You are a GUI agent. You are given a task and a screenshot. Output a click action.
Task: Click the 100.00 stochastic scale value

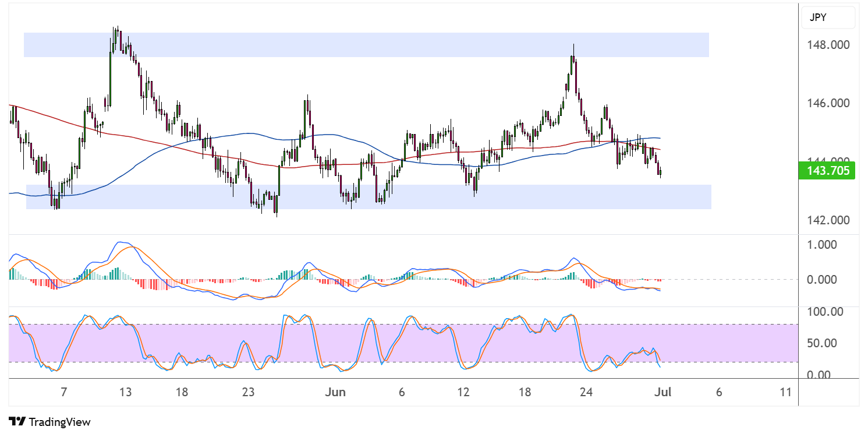tap(825, 312)
